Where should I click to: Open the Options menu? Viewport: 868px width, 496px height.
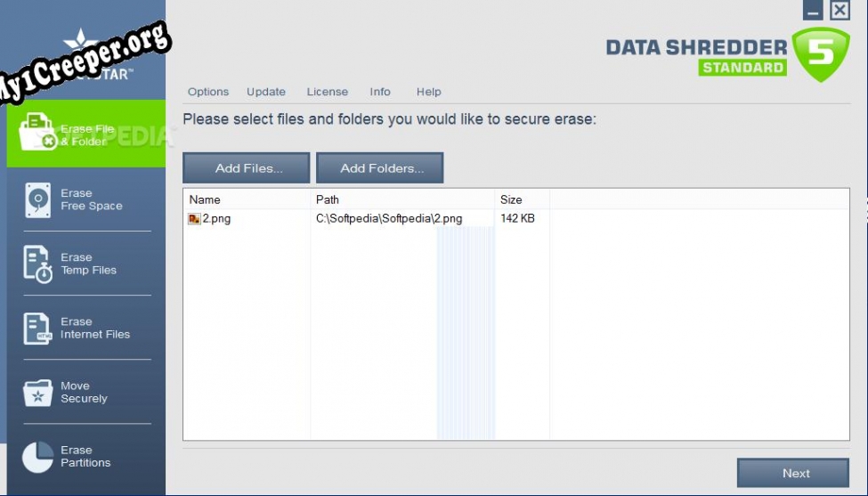point(208,92)
